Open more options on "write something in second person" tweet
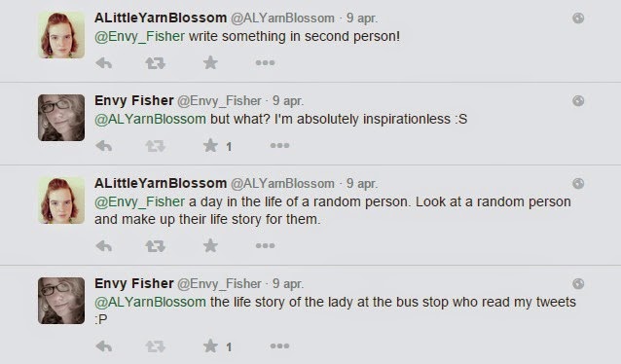Viewport: 621px width, 364px height. pos(265,62)
